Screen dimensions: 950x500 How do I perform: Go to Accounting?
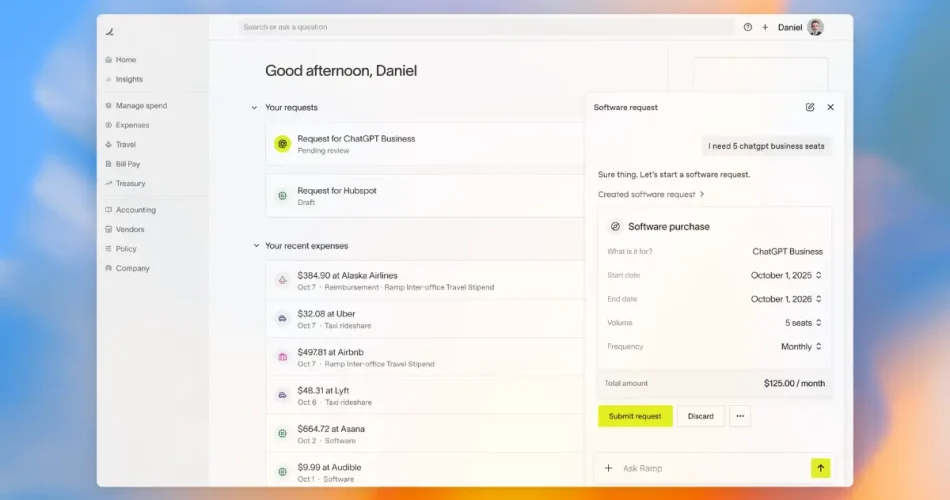(x=130, y=210)
